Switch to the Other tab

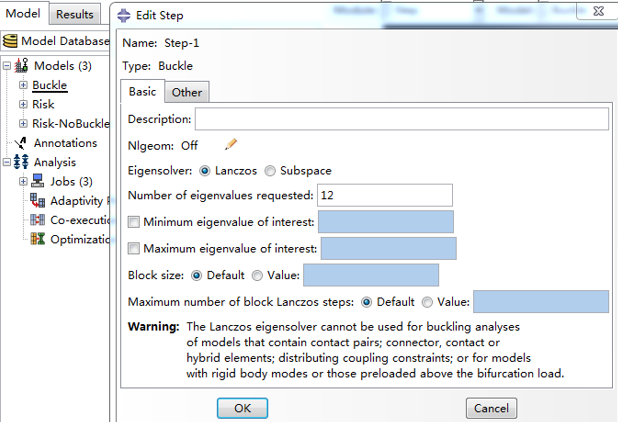point(186,92)
